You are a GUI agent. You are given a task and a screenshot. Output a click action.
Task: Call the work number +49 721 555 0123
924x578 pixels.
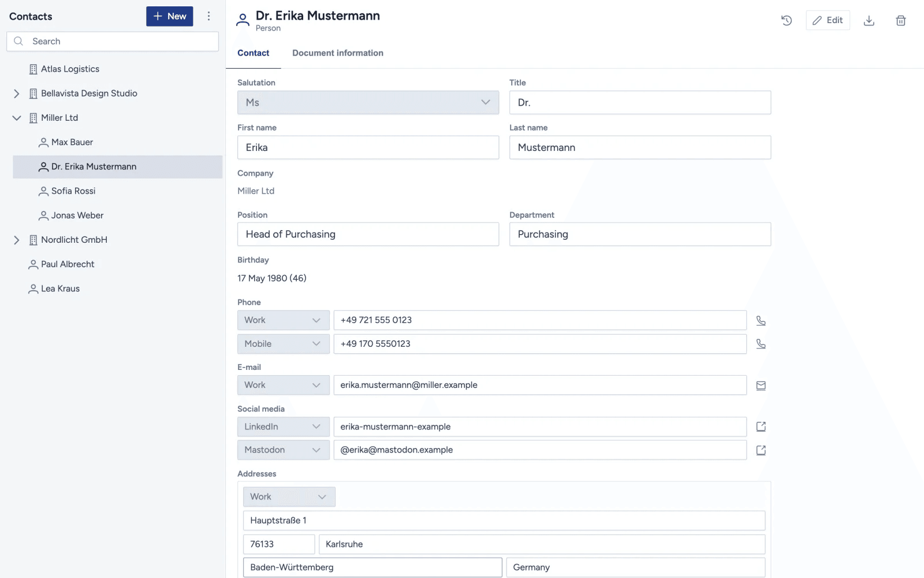coord(761,320)
